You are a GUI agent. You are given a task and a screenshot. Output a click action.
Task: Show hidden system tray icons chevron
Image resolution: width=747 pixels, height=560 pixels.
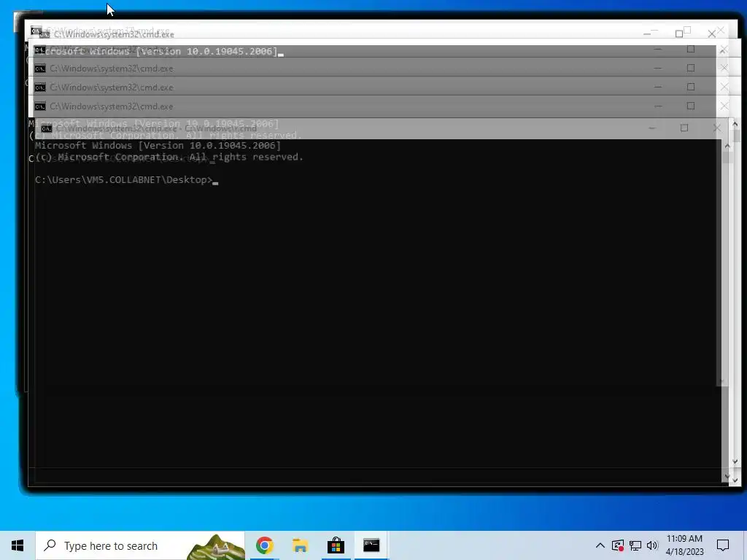coord(600,545)
